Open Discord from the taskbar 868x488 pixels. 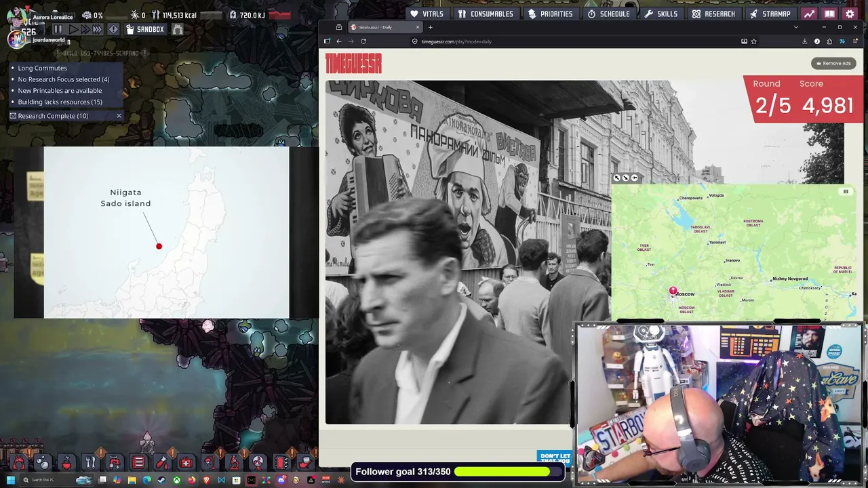point(281,480)
